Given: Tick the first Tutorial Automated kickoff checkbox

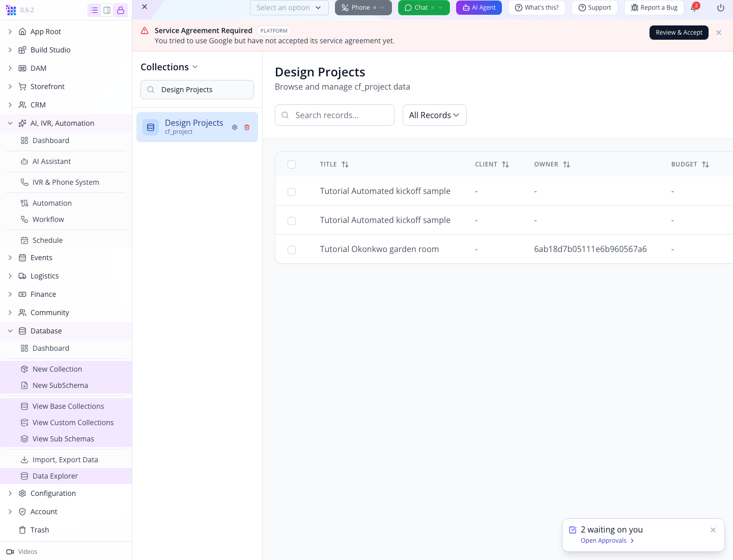Looking at the screenshot, I should pyautogui.click(x=292, y=192).
